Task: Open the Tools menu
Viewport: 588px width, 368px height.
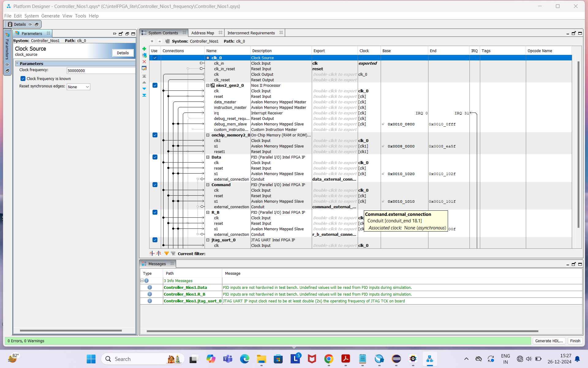Action: coord(81,16)
